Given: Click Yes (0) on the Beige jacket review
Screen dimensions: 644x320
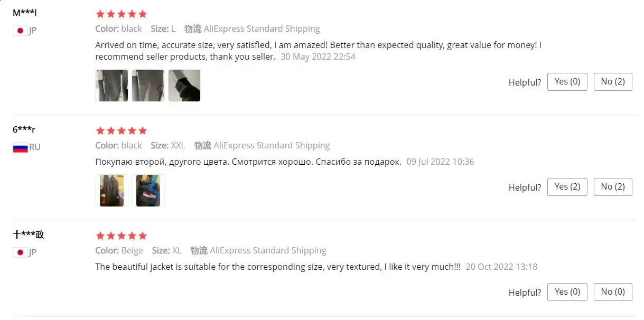Looking at the screenshot, I should (x=567, y=292).
